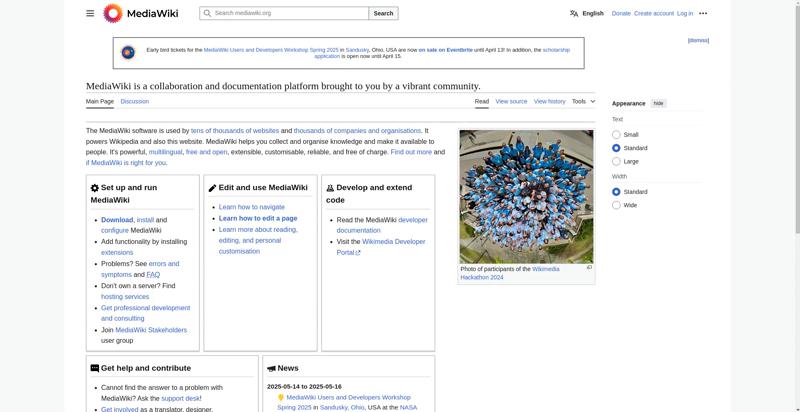The height and width of the screenshot is (412, 800).
Task: Dismiss the workshop banner
Action: (698, 40)
